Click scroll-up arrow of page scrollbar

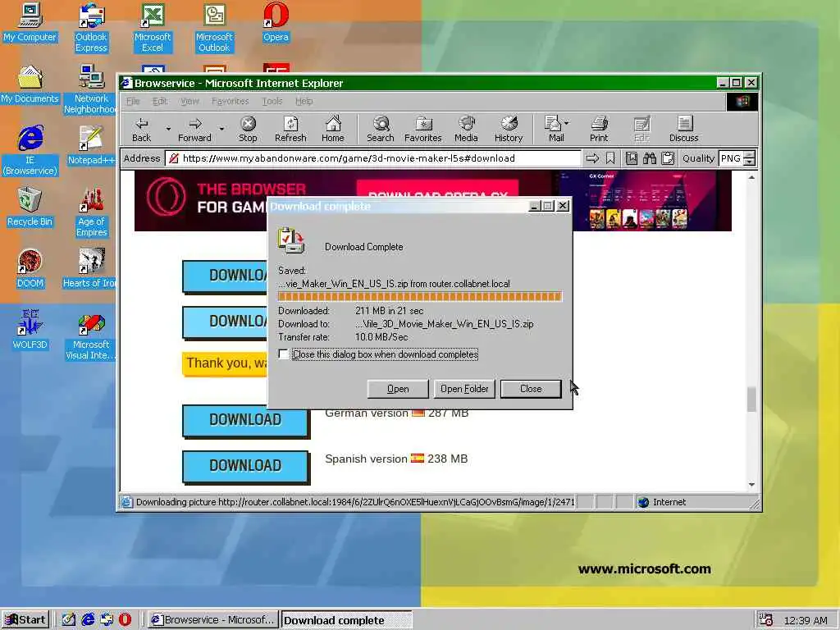[x=751, y=177]
